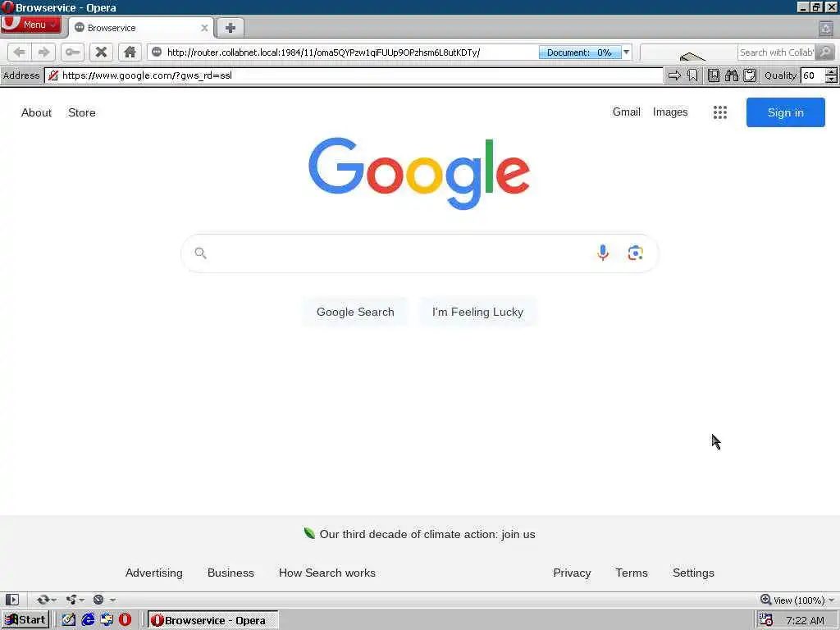The image size is (840, 630).
Task: Toggle the Opera panel sidebar button
Action: (11, 600)
